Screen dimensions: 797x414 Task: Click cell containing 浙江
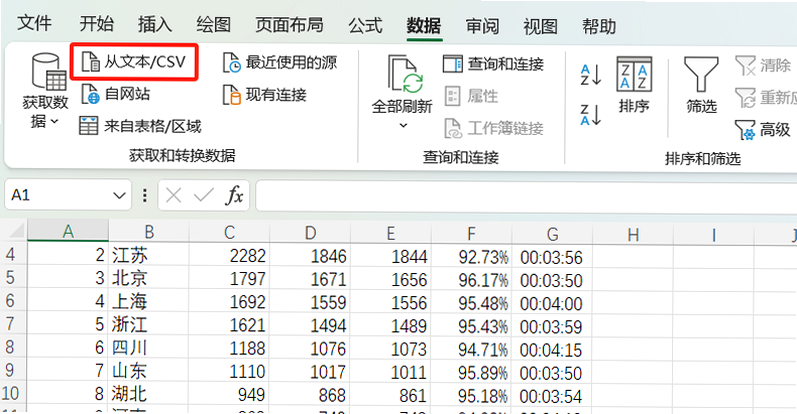tap(148, 324)
